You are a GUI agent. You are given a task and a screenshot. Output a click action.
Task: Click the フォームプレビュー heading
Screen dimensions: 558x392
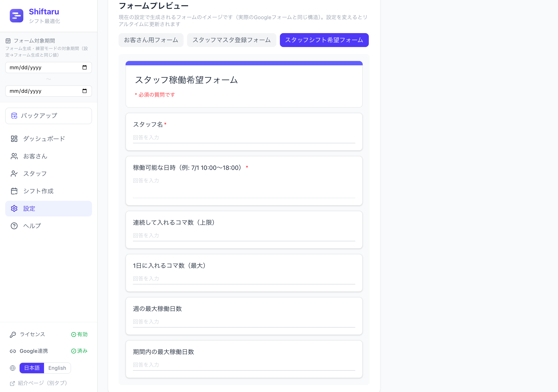[x=154, y=6]
